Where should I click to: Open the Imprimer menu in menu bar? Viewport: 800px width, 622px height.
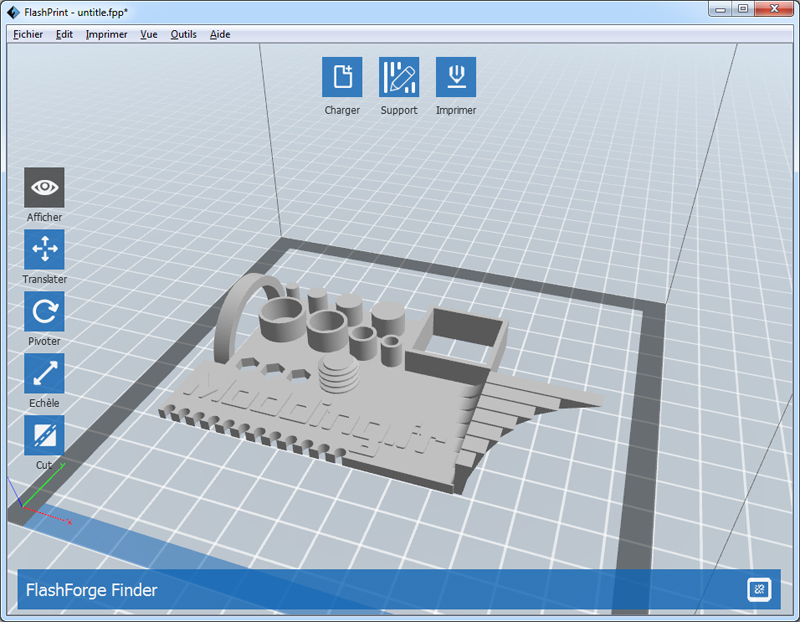click(x=107, y=34)
